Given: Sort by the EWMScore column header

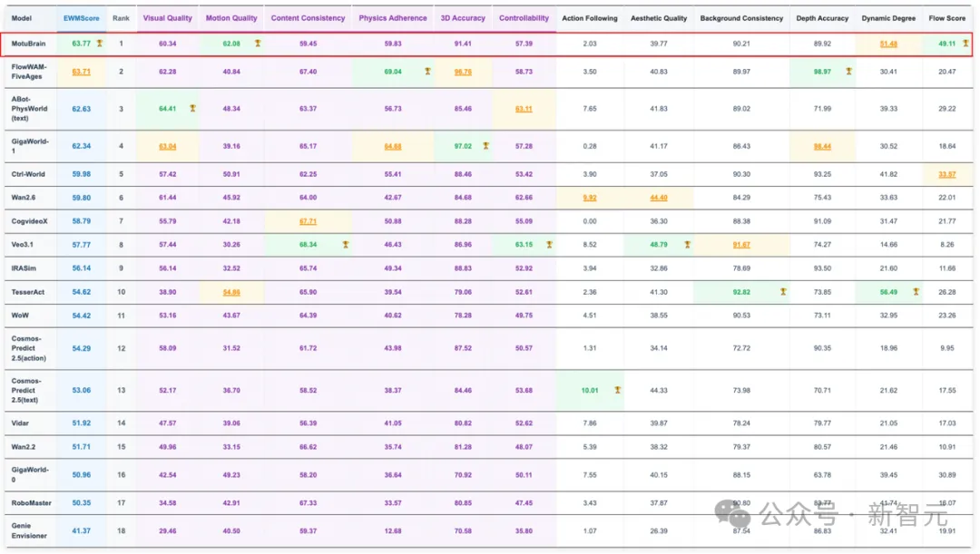Looking at the screenshot, I should point(81,18).
